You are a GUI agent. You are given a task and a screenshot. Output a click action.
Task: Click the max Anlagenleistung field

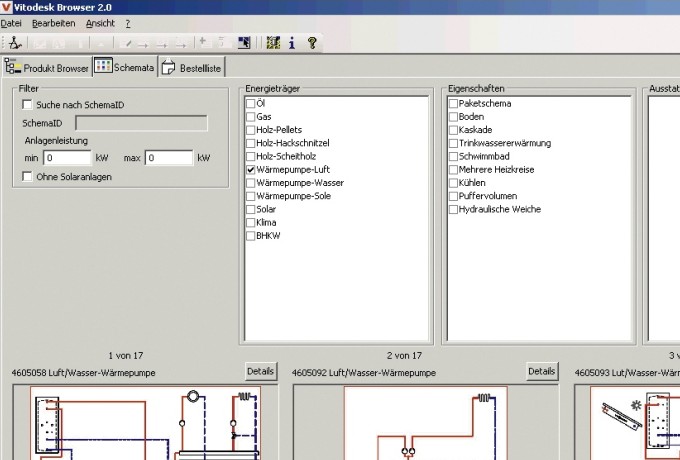pos(169,158)
